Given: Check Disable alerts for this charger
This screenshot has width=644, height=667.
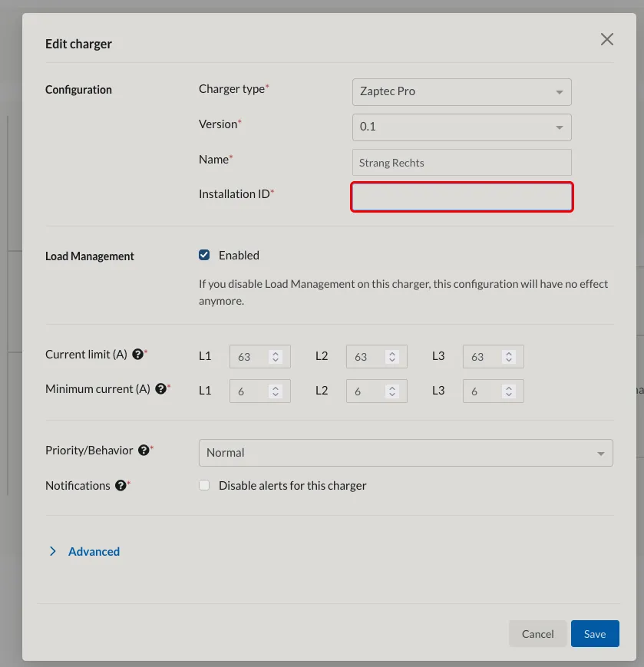Looking at the screenshot, I should [204, 485].
